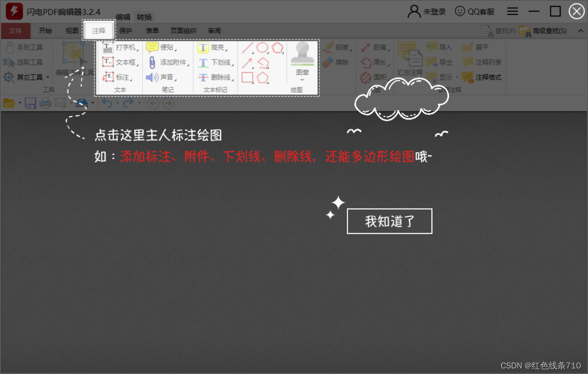This screenshot has width=588, height=374.
Task: Choose the 高亮 highlight tool
Action: click(x=212, y=47)
